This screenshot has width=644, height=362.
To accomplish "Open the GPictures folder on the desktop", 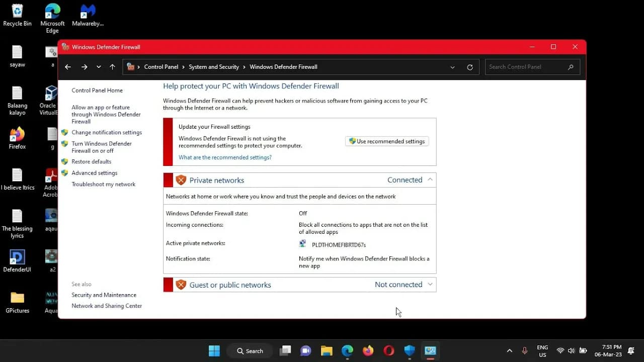I will click(x=17, y=298).
